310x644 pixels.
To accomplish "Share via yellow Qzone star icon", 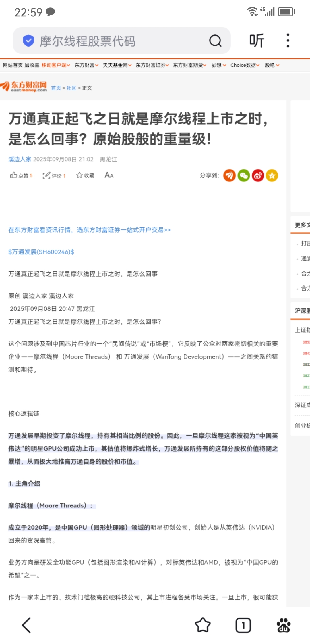I will pos(272,175).
